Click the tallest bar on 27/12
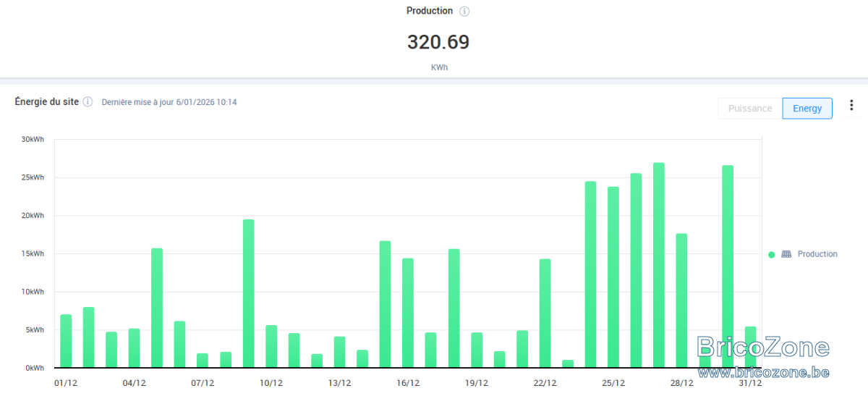 click(x=659, y=265)
